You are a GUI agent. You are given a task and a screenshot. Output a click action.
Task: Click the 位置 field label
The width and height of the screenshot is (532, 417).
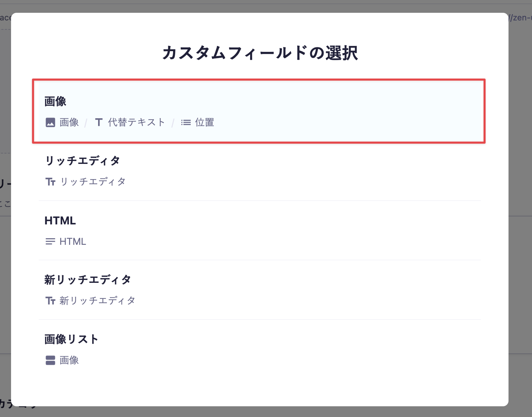(x=205, y=122)
